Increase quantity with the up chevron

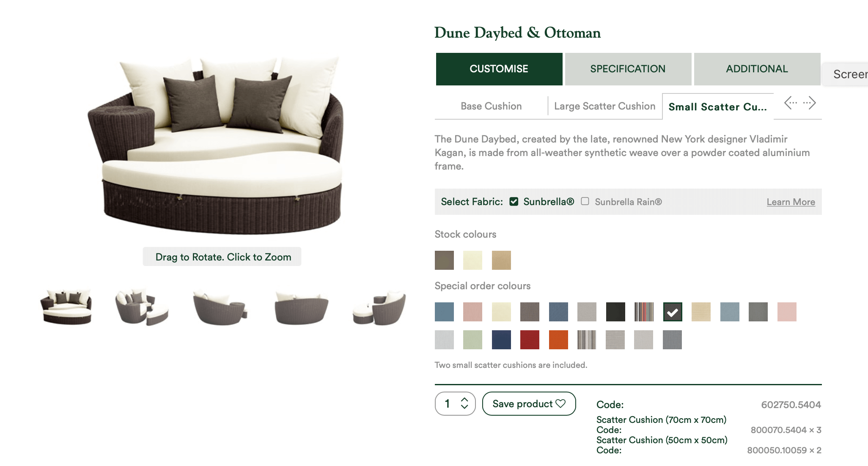[464, 399]
